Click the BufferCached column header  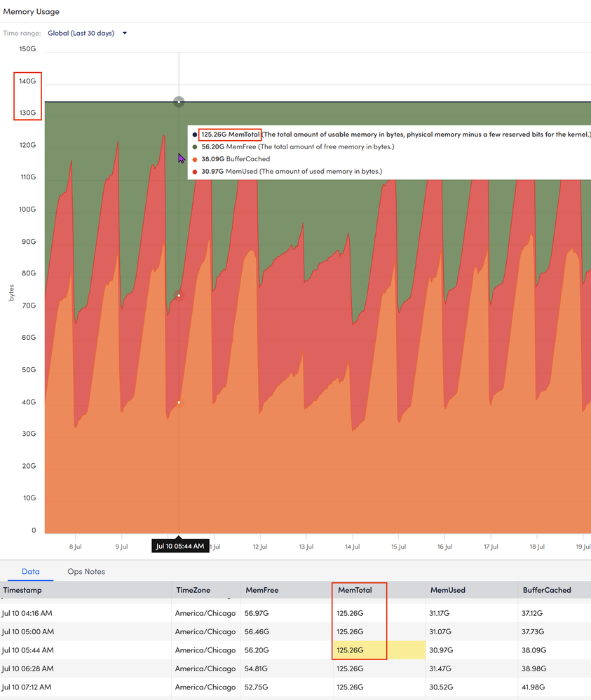point(547,590)
